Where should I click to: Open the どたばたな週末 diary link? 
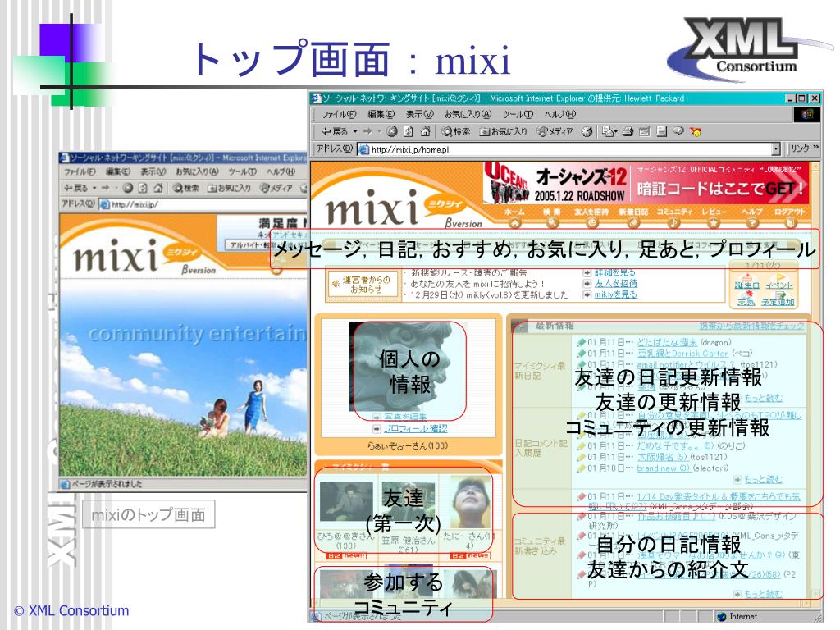(667, 342)
